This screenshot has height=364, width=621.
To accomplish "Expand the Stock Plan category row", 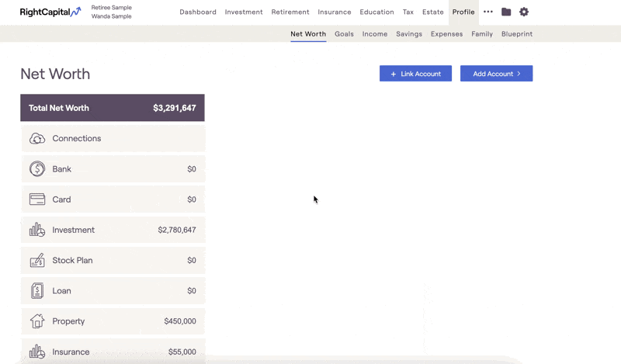I will [113, 260].
